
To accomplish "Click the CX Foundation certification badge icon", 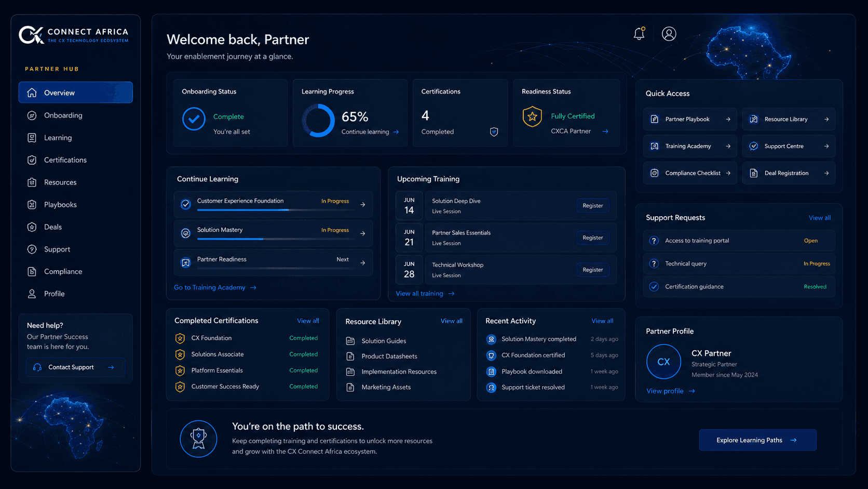I will point(180,338).
